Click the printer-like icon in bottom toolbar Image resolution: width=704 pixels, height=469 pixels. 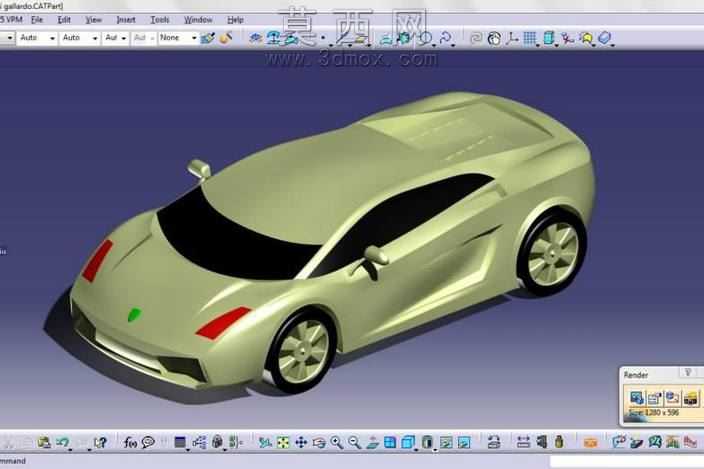tap(494, 443)
